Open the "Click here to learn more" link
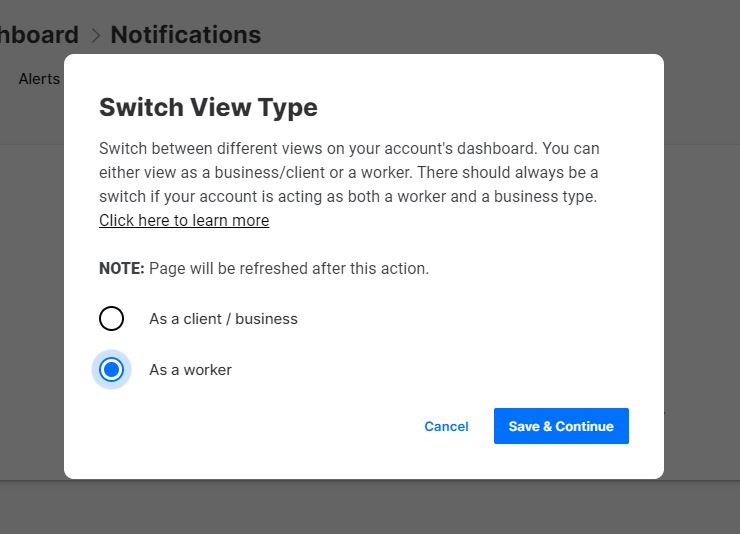 (184, 220)
